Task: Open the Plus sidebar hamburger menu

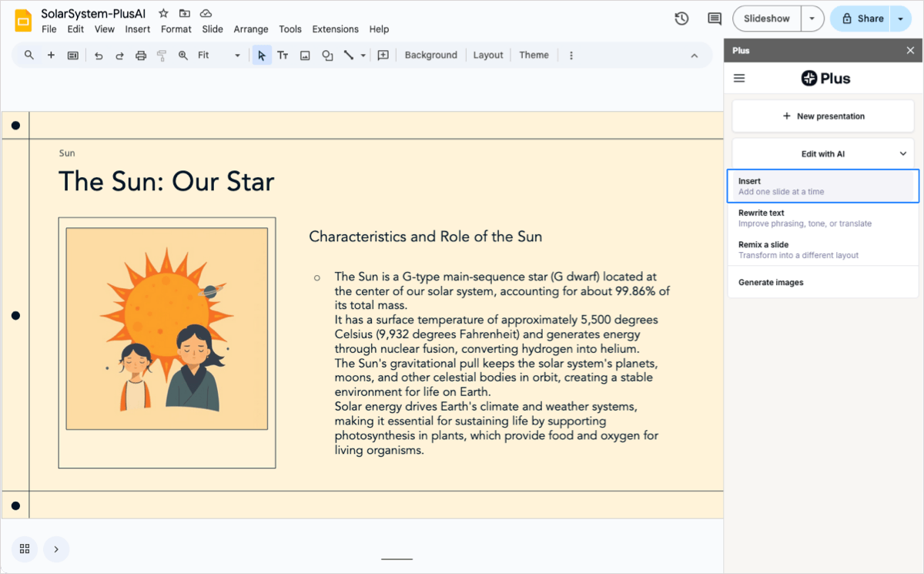Action: pyautogui.click(x=739, y=78)
